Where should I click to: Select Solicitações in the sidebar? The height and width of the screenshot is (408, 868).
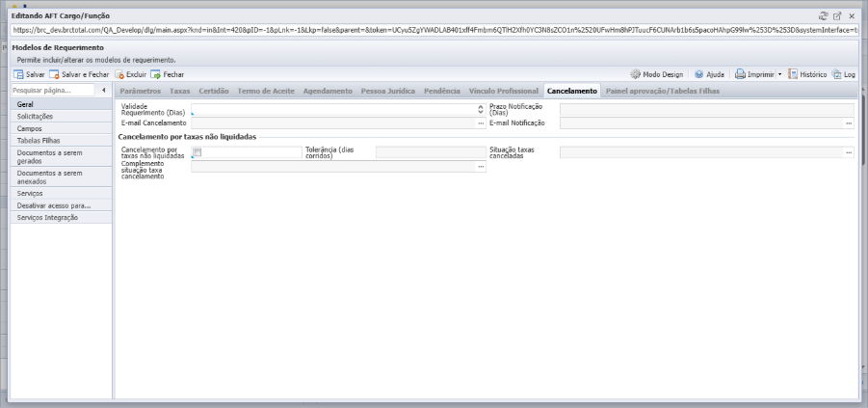(61, 117)
